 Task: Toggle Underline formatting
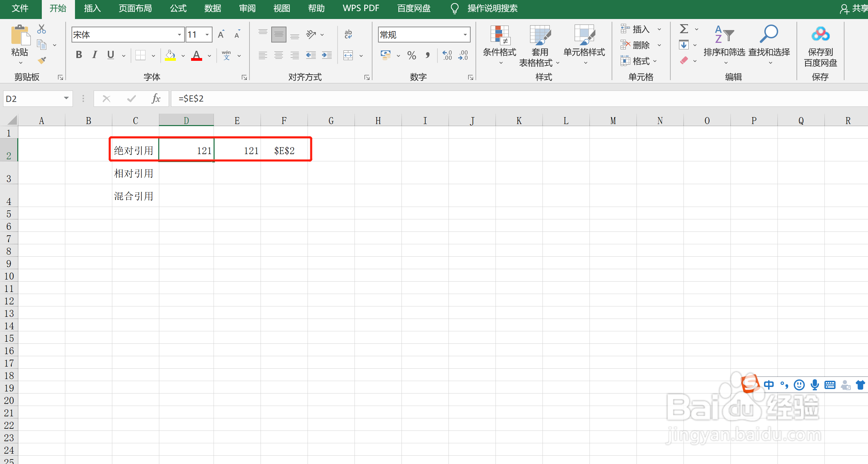(111, 55)
